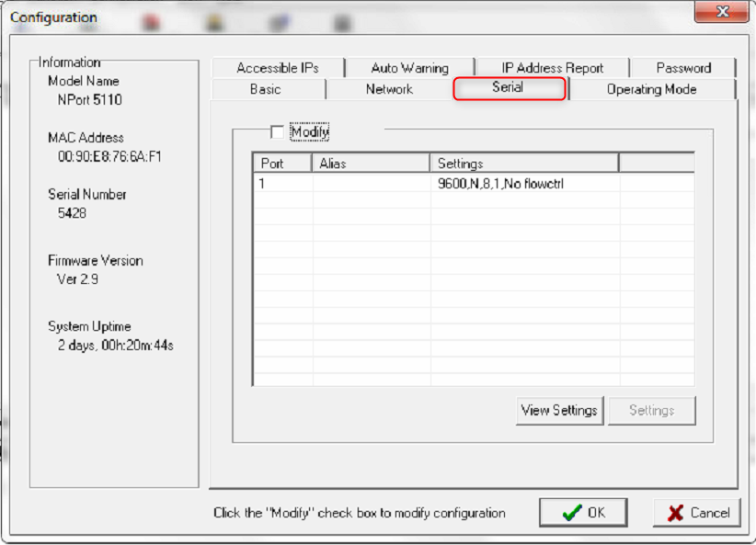Image resolution: width=756 pixels, height=545 pixels.
Task: Open the Auto Warning tab
Action: [409, 68]
